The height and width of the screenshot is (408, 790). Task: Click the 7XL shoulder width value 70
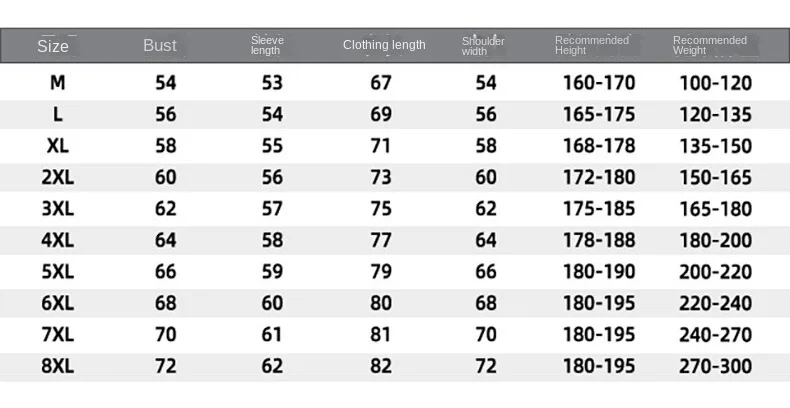(x=486, y=335)
